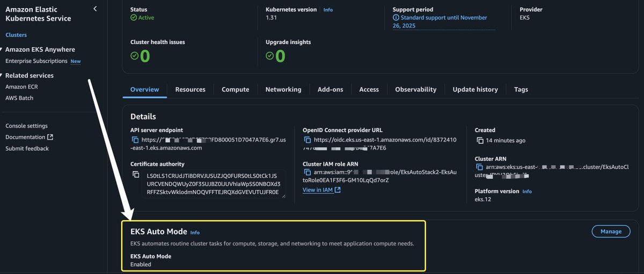Open Enterprise Subscriptions in the sidebar
This screenshot has width=644, height=274.
36,61
